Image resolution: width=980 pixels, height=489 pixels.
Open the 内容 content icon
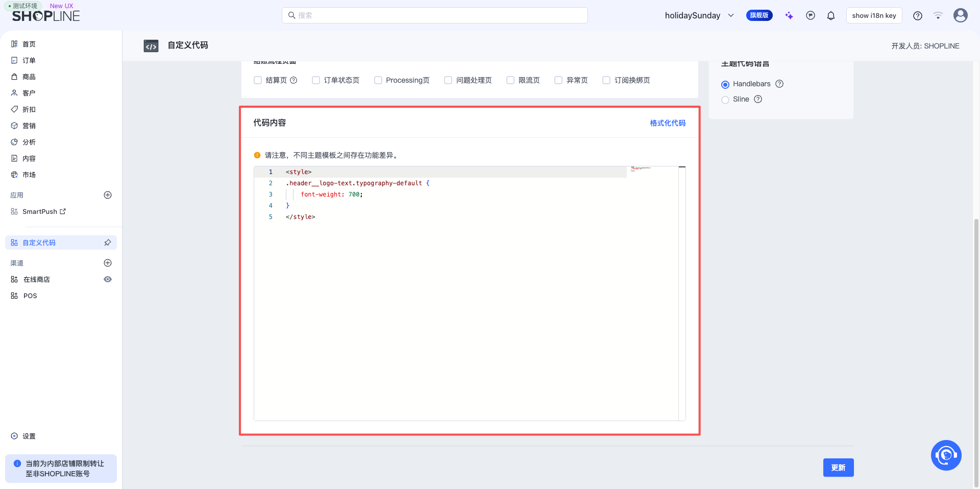tap(14, 158)
